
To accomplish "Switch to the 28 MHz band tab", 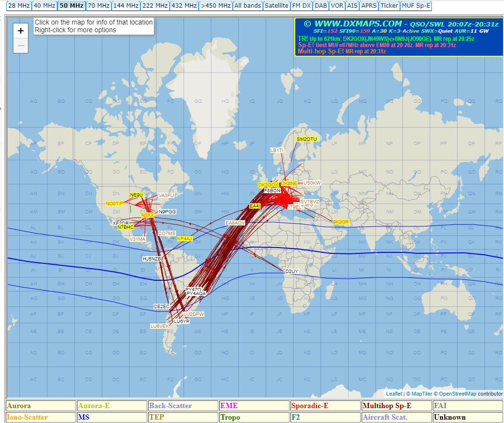I will 19,5.
